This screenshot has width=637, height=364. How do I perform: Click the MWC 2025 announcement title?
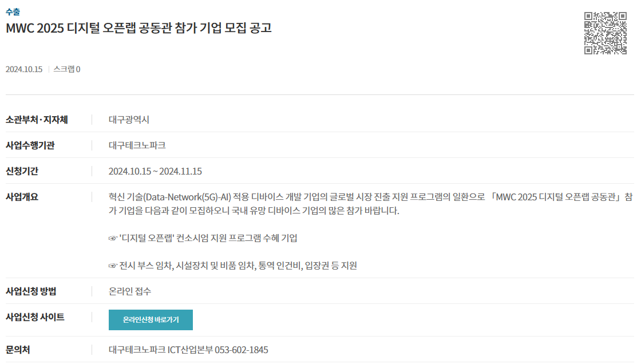pos(139,28)
